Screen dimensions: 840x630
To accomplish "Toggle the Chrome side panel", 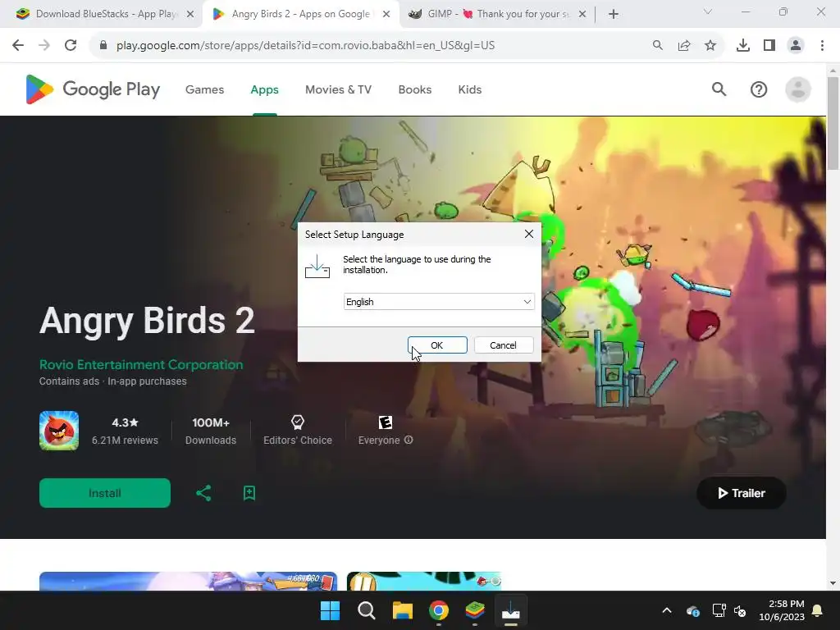I will coord(769,45).
